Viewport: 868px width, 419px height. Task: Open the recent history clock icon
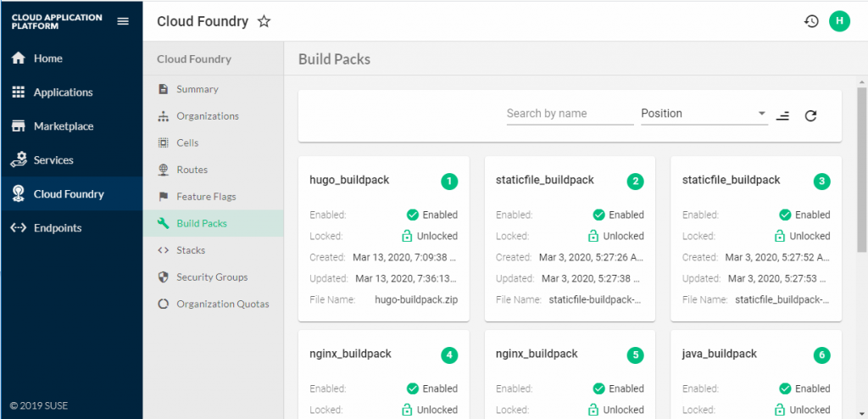tap(811, 21)
